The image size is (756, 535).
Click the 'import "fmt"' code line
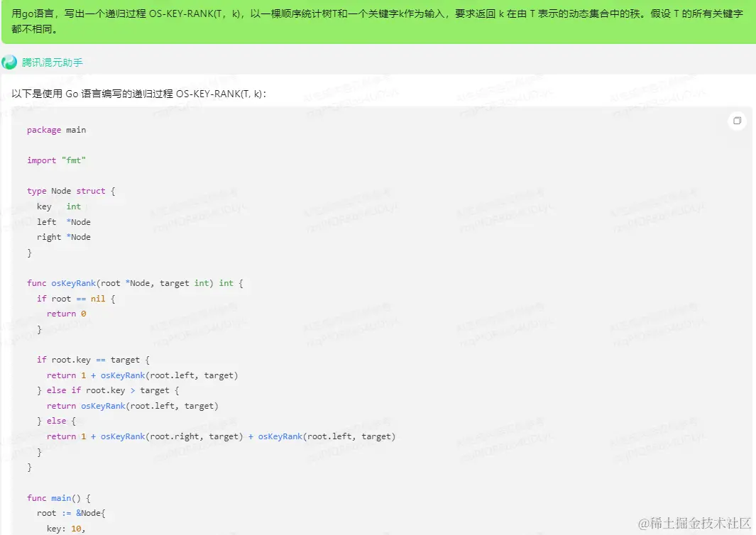[56, 160]
